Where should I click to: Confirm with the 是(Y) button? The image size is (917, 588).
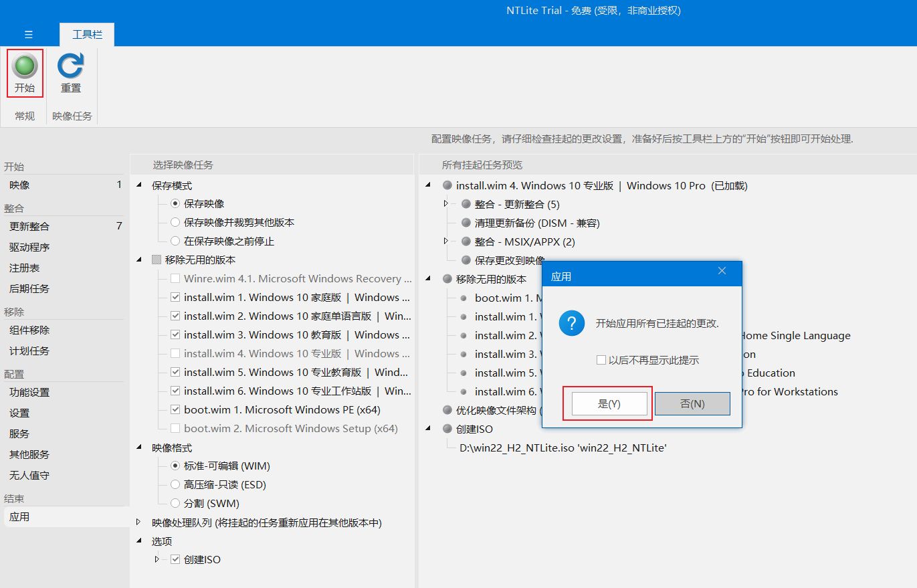tap(609, 403)
